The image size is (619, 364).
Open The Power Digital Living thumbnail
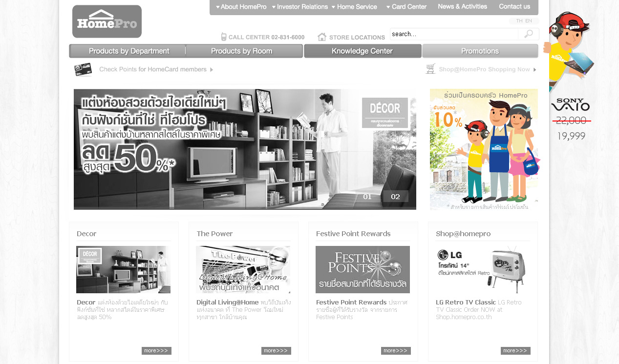coord(243,269)
